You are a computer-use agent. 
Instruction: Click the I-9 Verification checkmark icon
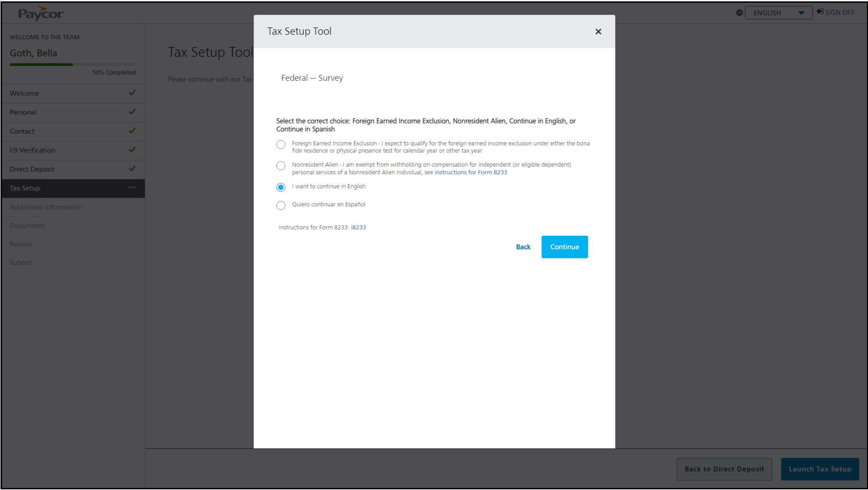132,150
